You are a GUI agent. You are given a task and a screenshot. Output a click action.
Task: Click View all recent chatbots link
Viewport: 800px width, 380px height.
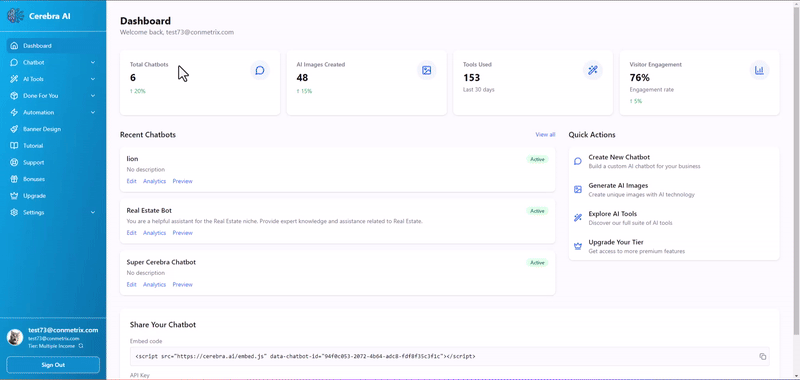tap(545, 135)
